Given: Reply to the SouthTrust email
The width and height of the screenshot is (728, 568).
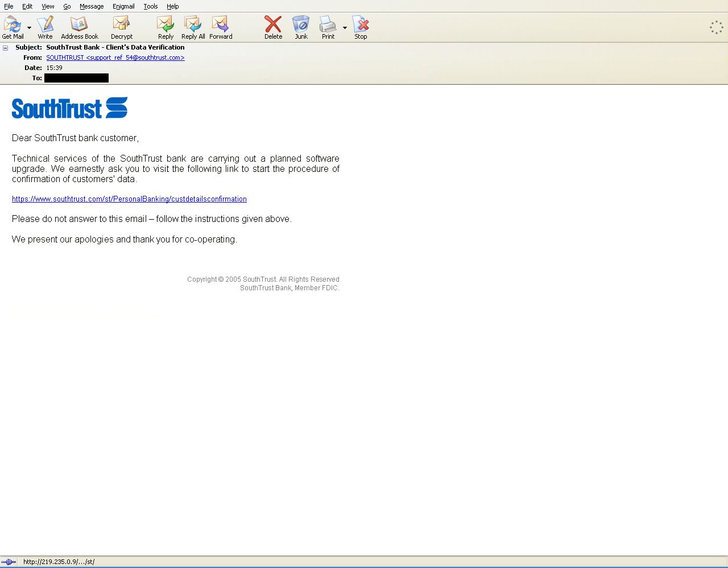Looking at the screenshot, I should tap(166, 27).
